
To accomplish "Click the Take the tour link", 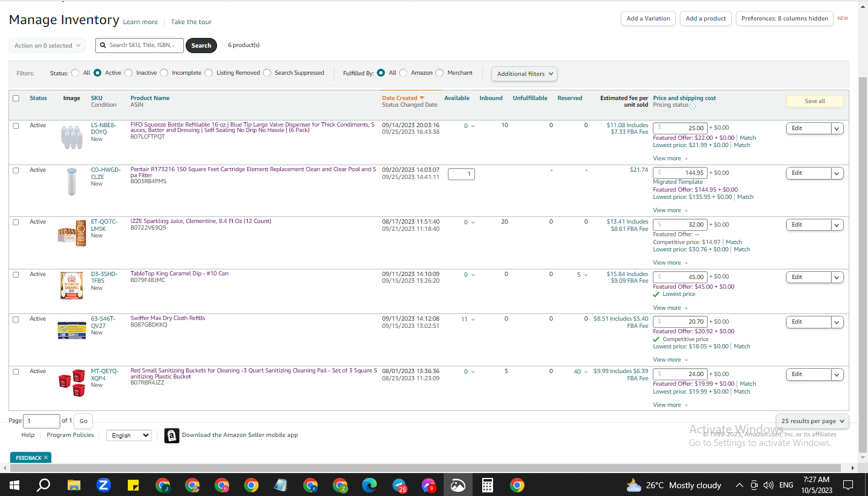I will coord(191,22).
